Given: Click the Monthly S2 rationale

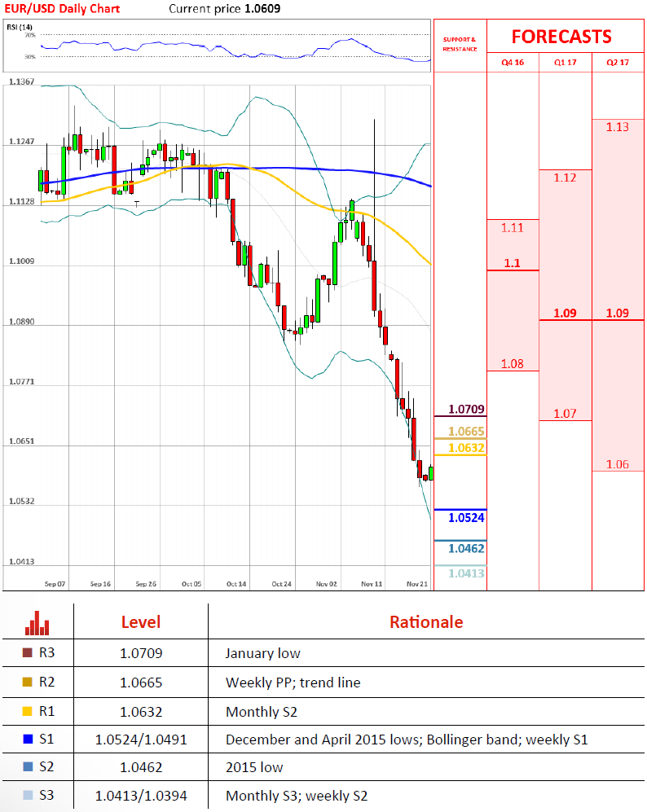Looking at the screenshot, I should 262,712.
